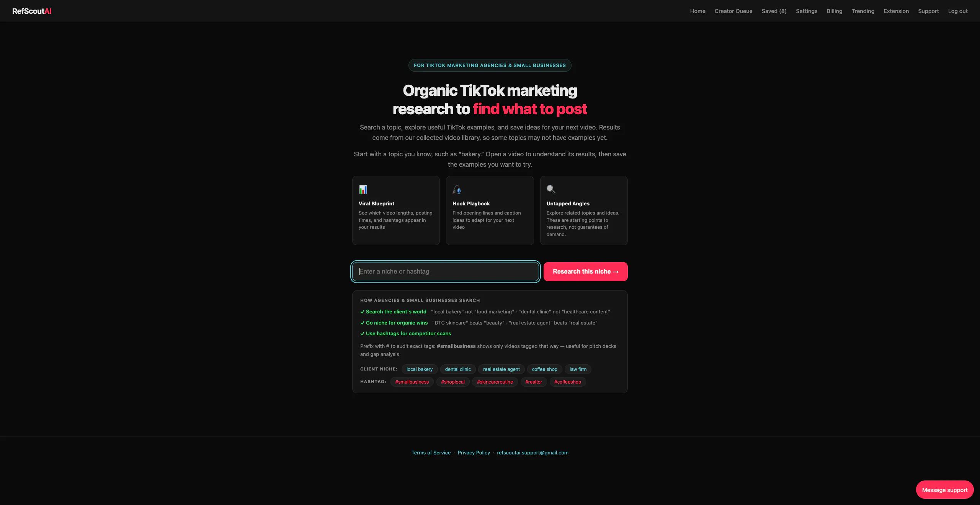Click the "find what to post" headline text

point(530,109)
